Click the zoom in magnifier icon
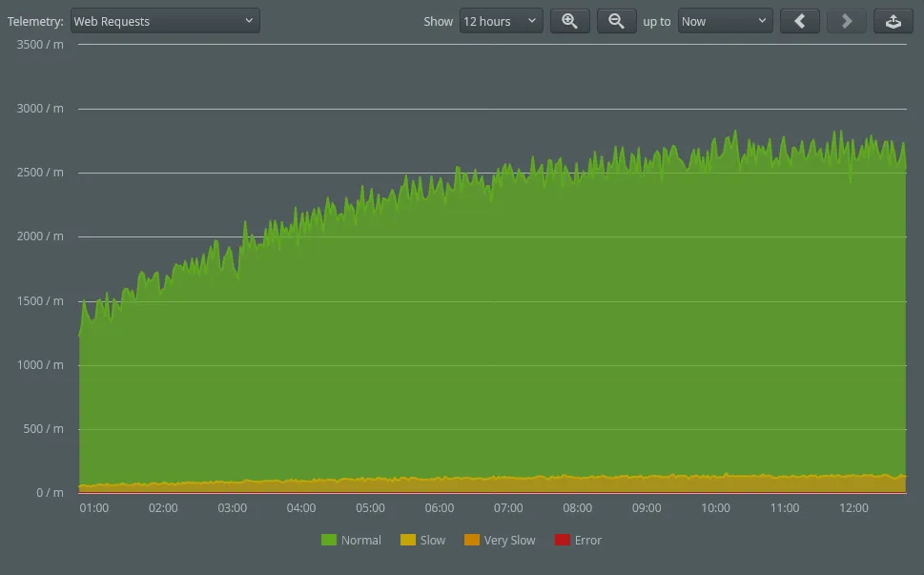The width and height of the screenshot is (924, 575). [569, 21]
